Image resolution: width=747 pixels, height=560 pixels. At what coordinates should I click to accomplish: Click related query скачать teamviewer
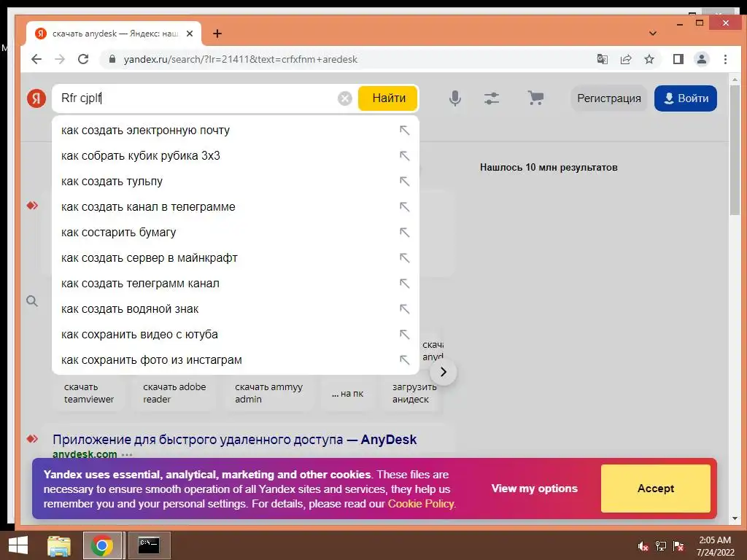[89, 393]
